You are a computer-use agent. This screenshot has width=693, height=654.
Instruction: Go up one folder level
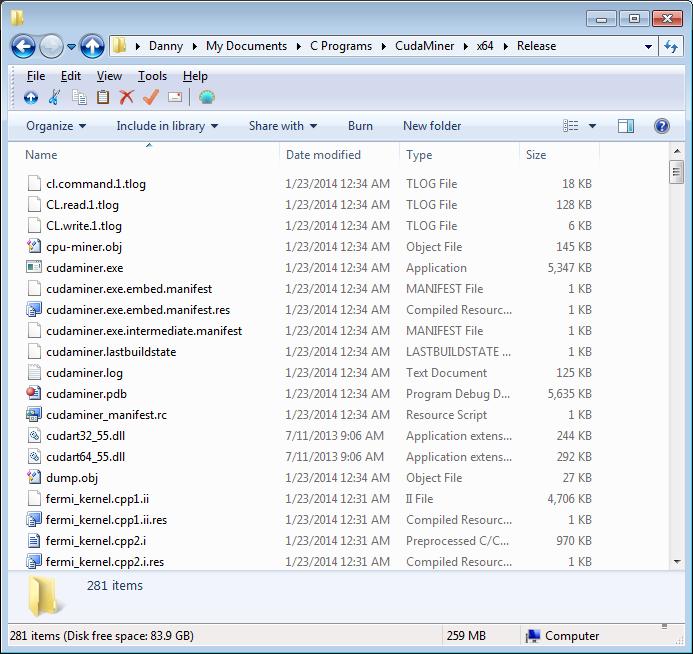click(x=92, y=46)
